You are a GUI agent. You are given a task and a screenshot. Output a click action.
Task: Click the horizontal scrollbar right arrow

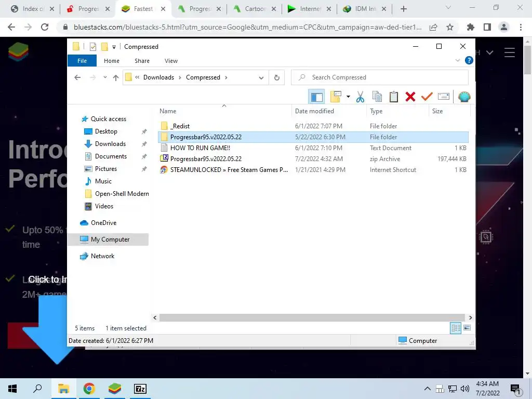coord(470,317)
